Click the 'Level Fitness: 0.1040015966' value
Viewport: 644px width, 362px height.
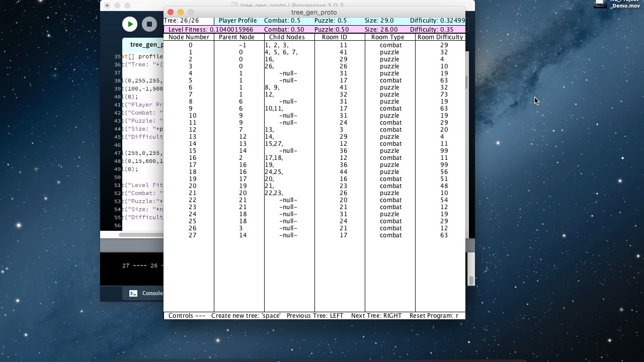coord(211,30)
